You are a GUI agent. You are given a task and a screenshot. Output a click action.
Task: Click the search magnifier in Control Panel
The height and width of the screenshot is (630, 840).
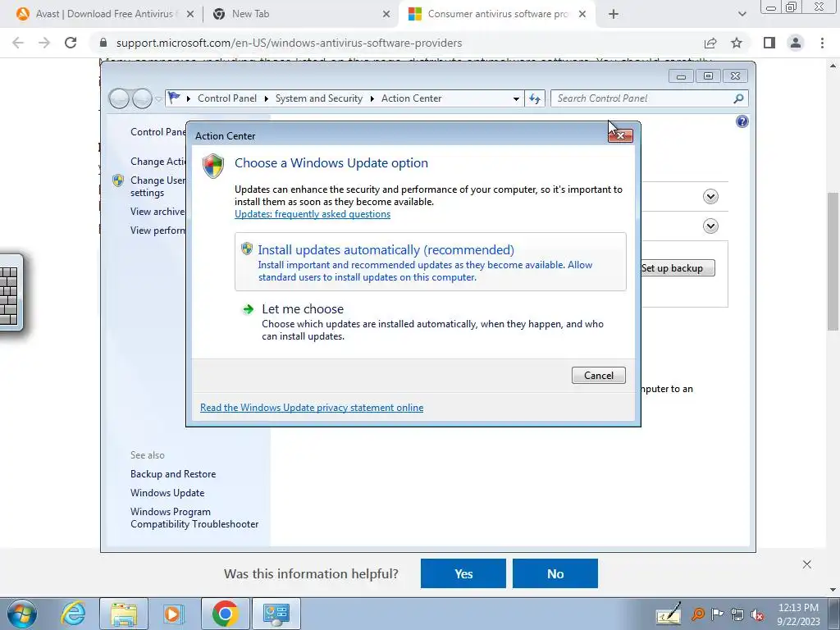point(738,98)
